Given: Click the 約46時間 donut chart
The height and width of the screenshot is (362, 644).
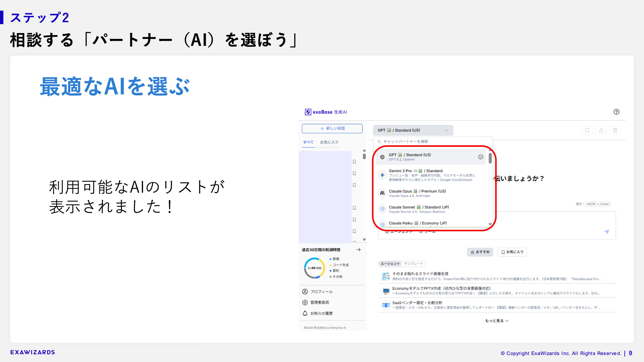Looking at the screenshot, I should tap(315, 268).
